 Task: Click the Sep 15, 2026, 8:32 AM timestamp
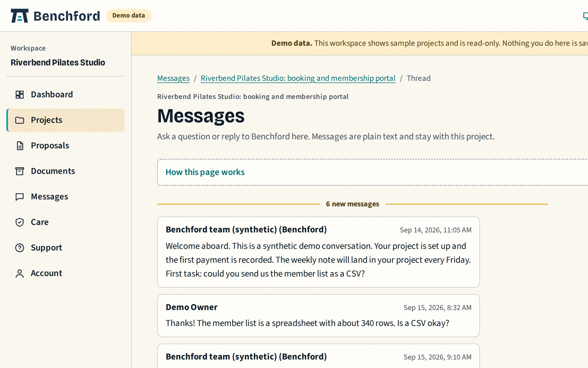tap(437, 308)
